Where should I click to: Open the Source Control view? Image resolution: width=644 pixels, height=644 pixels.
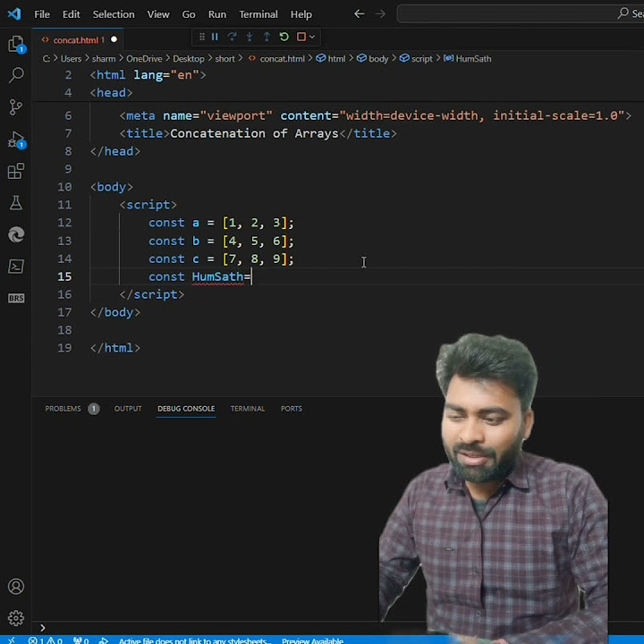tap(16, 107)
